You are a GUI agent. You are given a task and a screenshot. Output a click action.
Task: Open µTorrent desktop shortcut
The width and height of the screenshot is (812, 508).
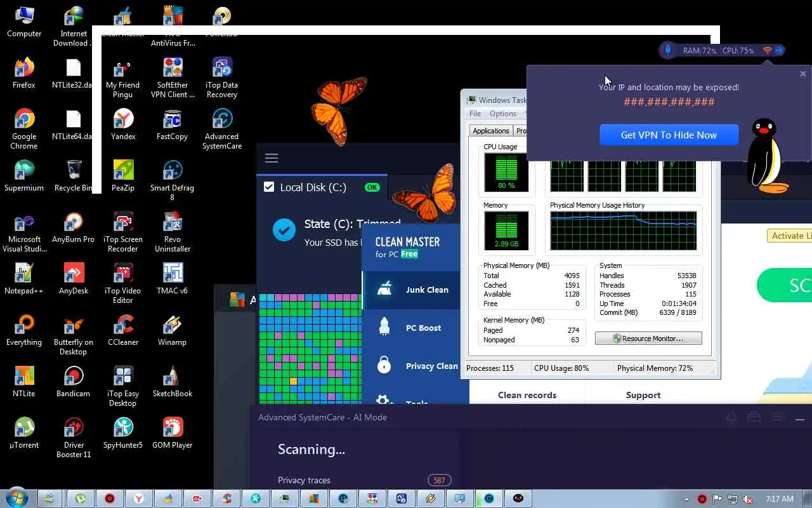(x=24, y=434)
